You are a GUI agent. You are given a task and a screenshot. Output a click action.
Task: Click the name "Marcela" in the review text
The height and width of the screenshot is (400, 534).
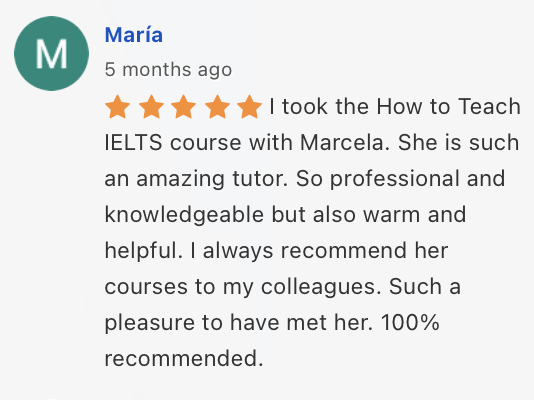[x=345, y=142]
